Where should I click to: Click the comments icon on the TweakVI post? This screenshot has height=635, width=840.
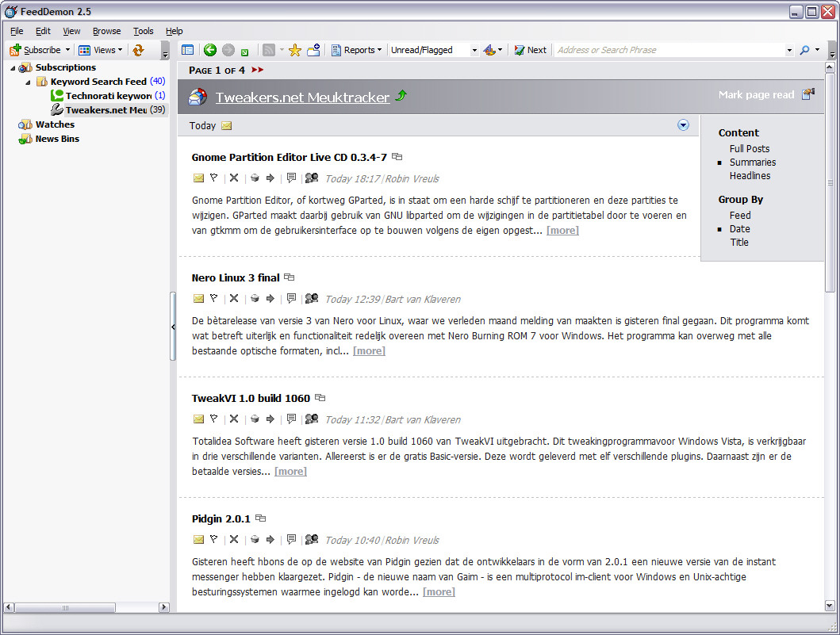[291, 419]
